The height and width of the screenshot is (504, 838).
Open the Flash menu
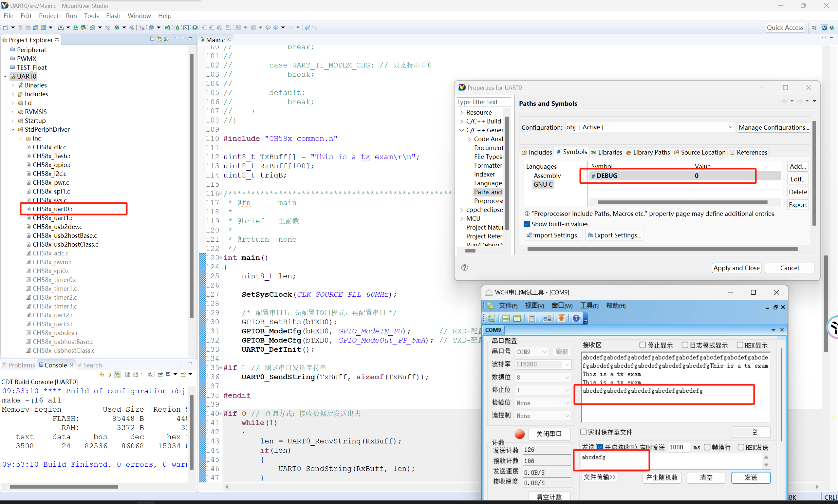coord(113,16)
